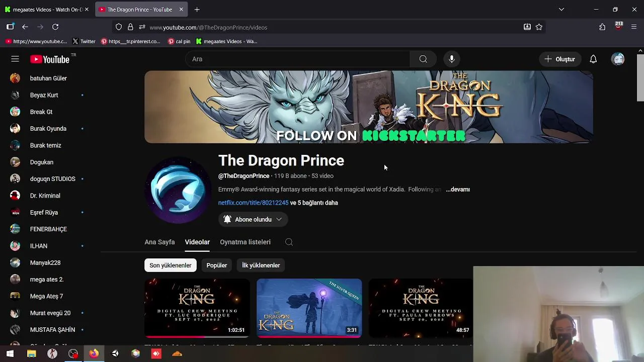Open OBS Studio from the taskbar
The width and height of the screenshot is (644, 362).
[73, 354]
